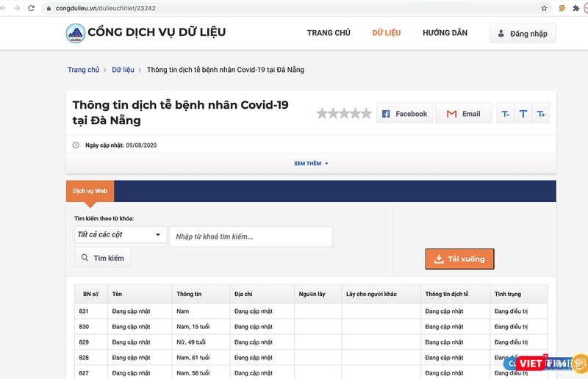This screenshot has height=379, width=588.
Task: Open the 'TRANG CHỦ' navigation menu
Action: point(329,33)
